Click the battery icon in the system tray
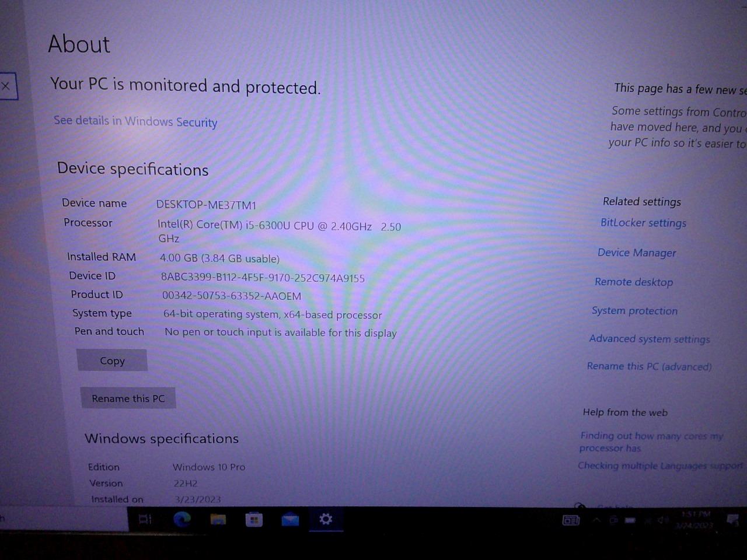Viewport: 747px width, 560px height. [x=630, y=520]
